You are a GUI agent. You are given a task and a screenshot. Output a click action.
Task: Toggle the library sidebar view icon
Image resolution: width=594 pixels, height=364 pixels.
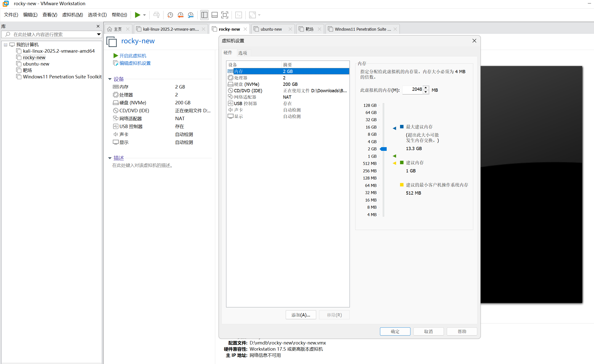[x=204, y=15]
